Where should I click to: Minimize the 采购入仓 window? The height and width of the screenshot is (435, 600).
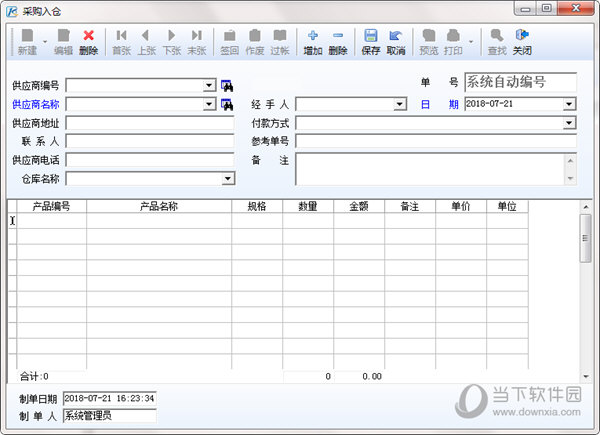point(525,8)
